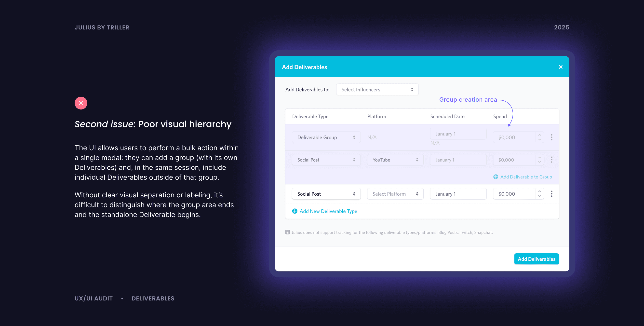Click plus icon for Add New Deliverable Type

[295, 211]
